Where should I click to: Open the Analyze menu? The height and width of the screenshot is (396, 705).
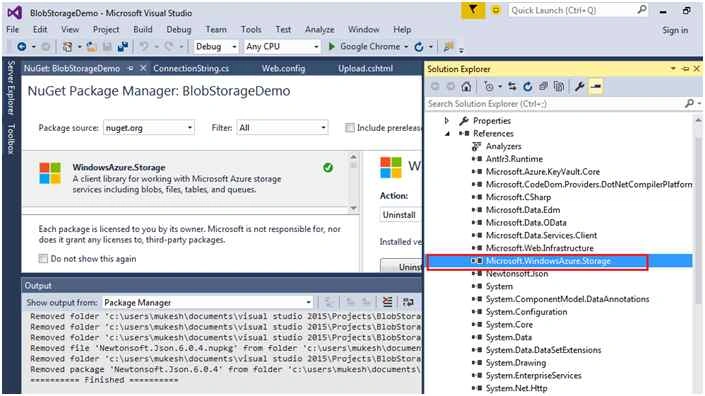point(320,29)
